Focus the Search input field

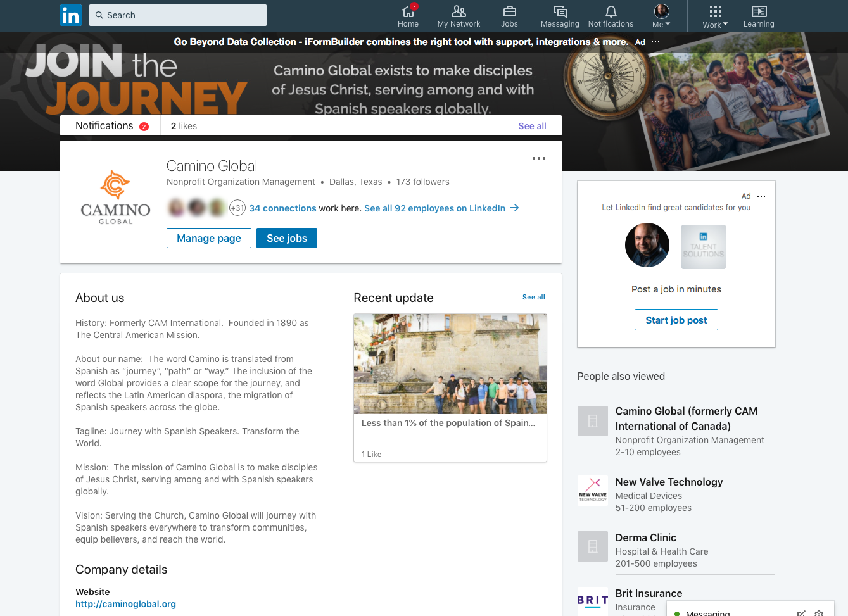coord(178,15)
